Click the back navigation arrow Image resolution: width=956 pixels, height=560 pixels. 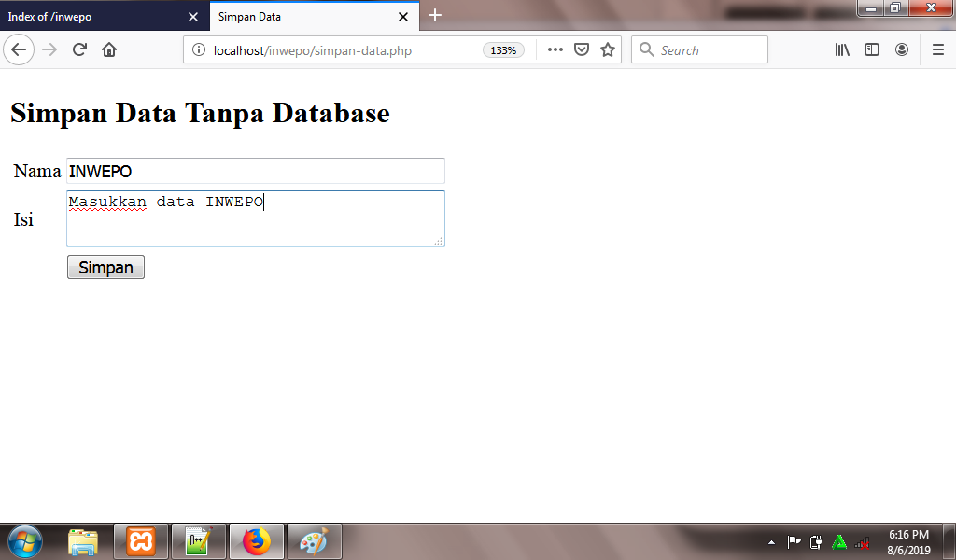pos(19,49)
